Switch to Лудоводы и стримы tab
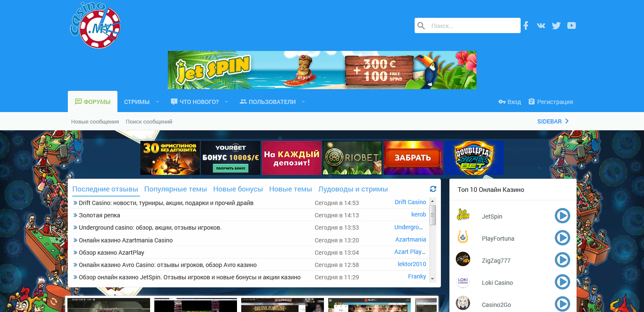Viewport: 644px width, 312px height. pos(353,189)
